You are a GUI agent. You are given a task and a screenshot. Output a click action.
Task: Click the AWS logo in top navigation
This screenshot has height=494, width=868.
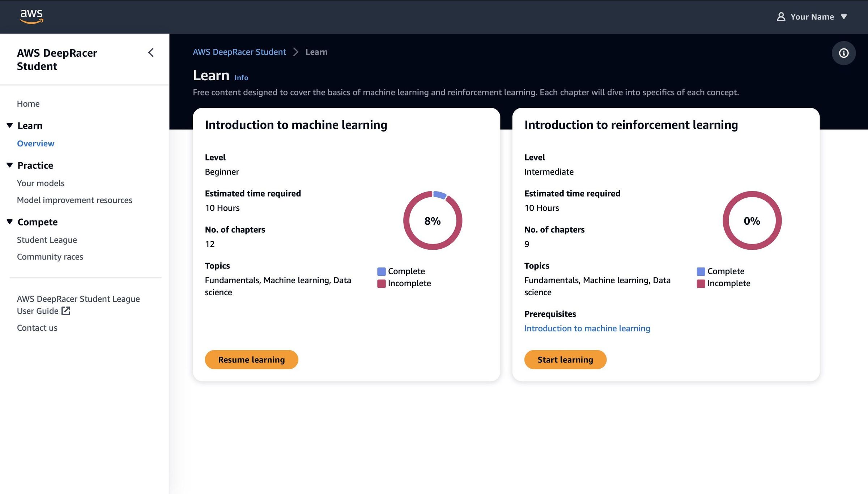[x=31, y=16]
